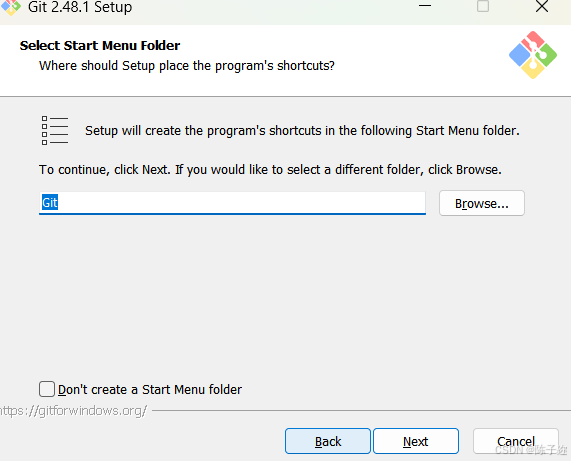Open the gitforwindows.org link
The width and height of the screenshot is (571, 461).
point(74,411)
